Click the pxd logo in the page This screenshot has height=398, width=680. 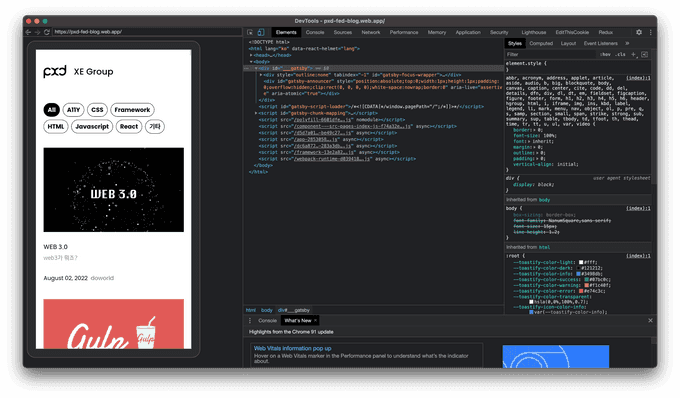[x=55, y=71]
